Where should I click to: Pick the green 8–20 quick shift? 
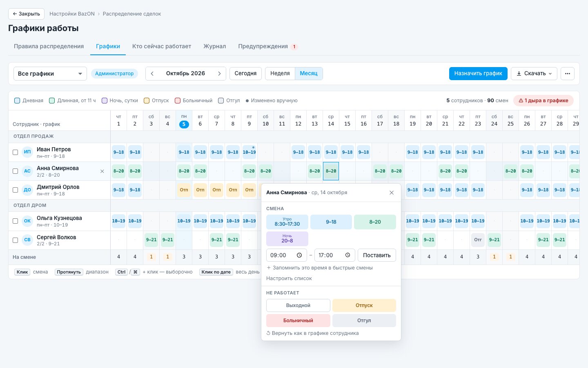375,222
